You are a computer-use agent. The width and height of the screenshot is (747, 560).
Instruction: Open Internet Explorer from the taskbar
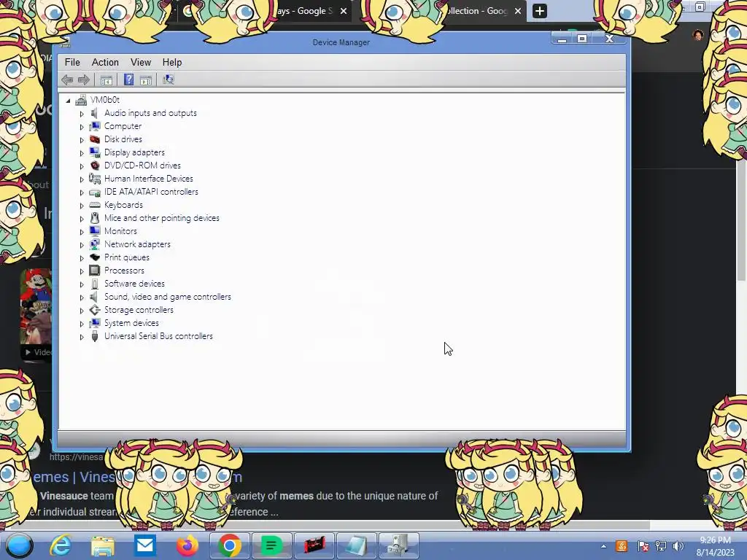[x=61, y=545]
